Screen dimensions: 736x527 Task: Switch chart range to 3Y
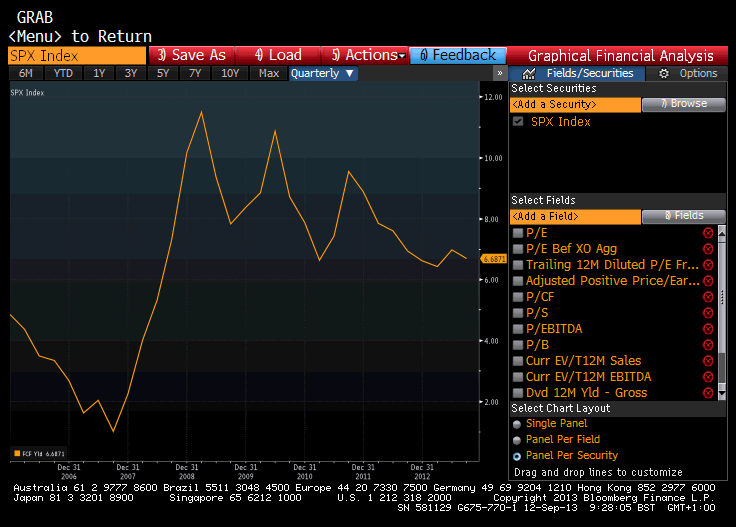pyautogui.click(x=131, y=73)
